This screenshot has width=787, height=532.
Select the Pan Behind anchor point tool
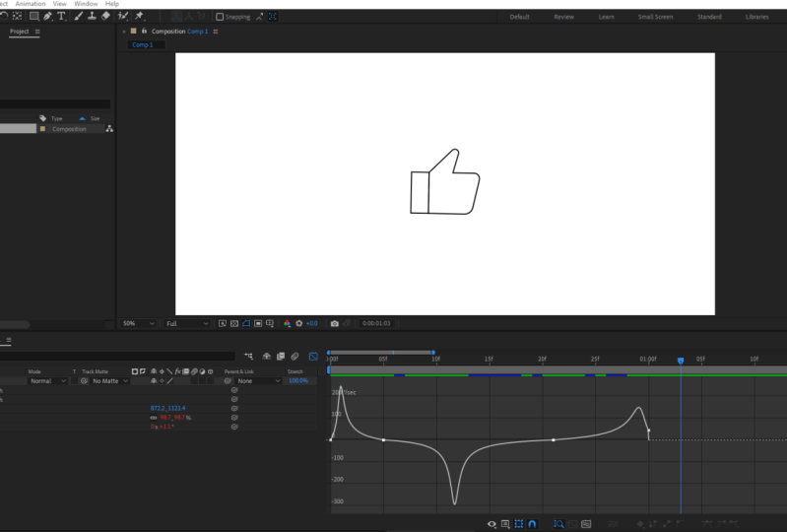pyautogui.click(x=17, y=16)
